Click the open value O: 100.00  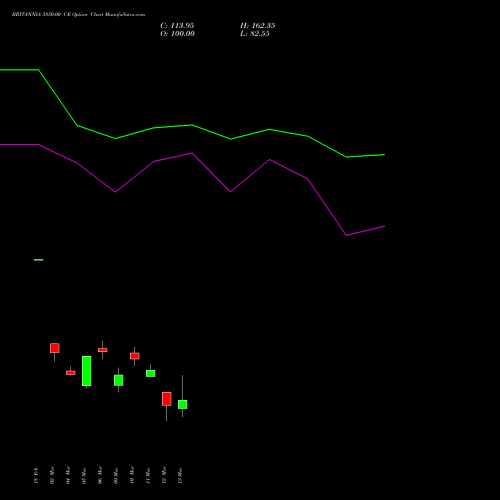click(x=177, y=34)
